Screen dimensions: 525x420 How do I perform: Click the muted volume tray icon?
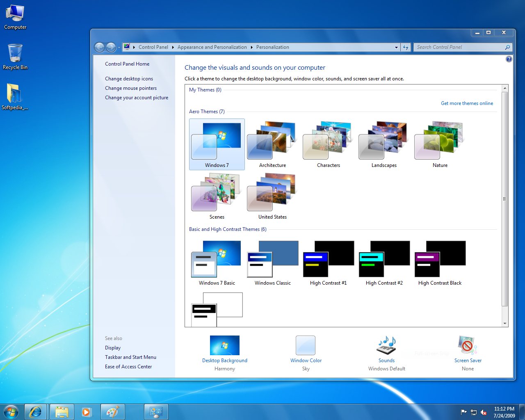coord(484,412)
